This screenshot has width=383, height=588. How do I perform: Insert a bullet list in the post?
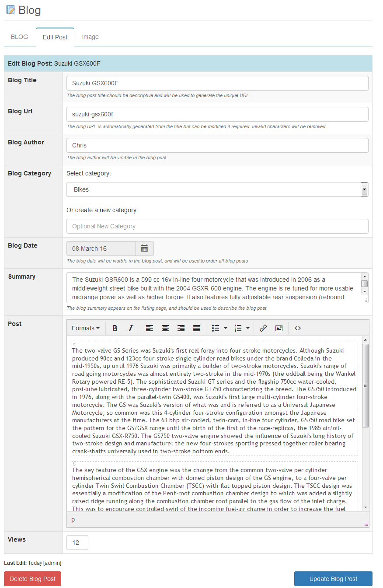point(215,328)
